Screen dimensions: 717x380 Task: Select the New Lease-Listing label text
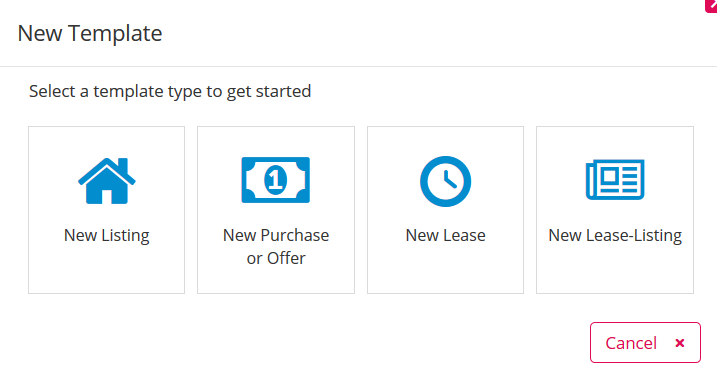(615, 235)
